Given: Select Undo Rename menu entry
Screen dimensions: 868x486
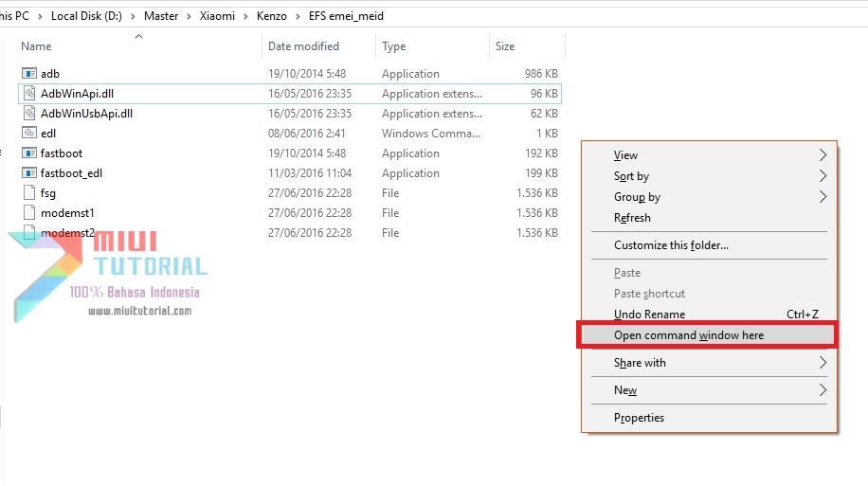Looking at the screenshot, I should pos(649,315).
